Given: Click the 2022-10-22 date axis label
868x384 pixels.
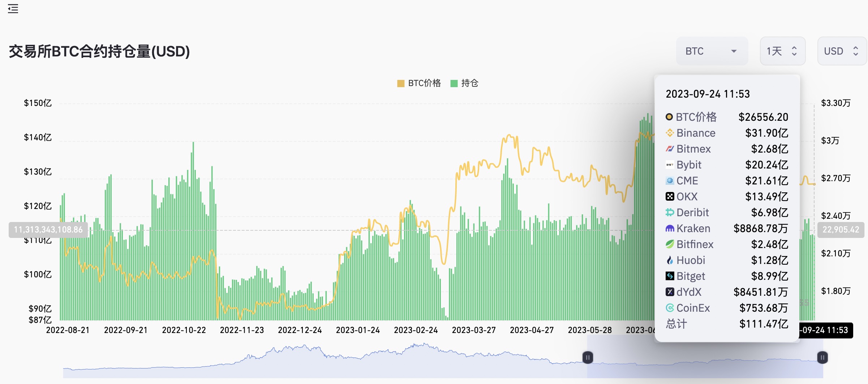Looking at the screenshot, I should tap(184, 330).
